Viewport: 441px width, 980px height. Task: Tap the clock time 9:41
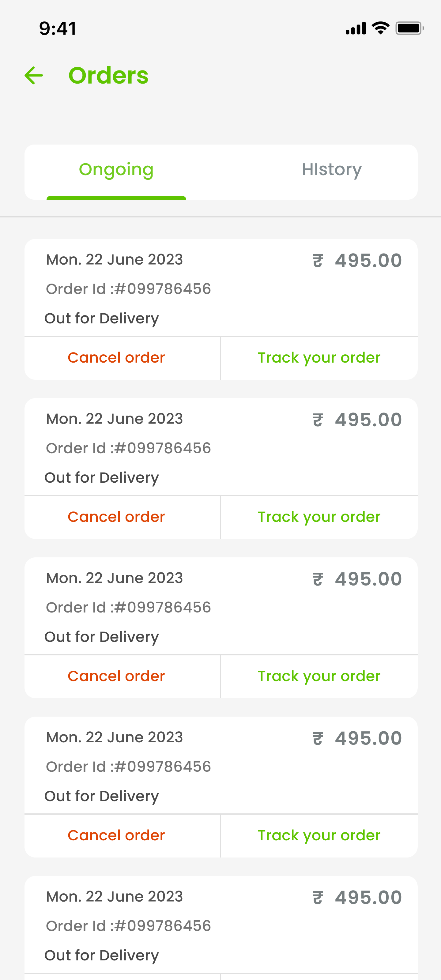click(x=58, y=28)
